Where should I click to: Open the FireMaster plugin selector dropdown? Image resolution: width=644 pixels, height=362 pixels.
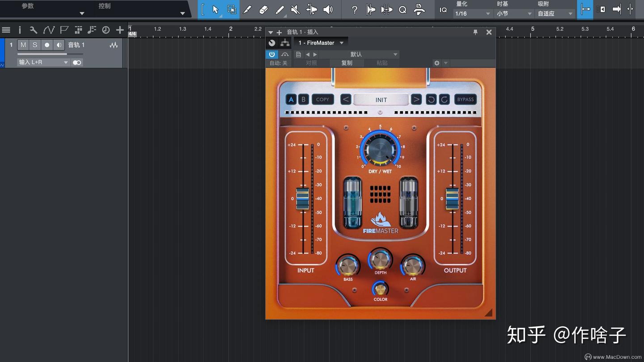pyautogui.click(x=321, y=42)
